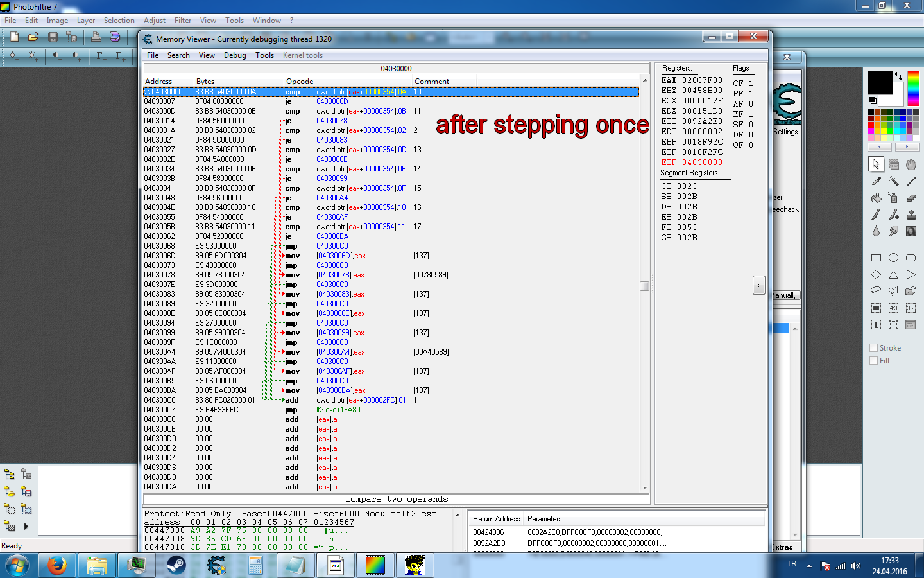Enable the Fill checkbox

[x=873, y=361]
